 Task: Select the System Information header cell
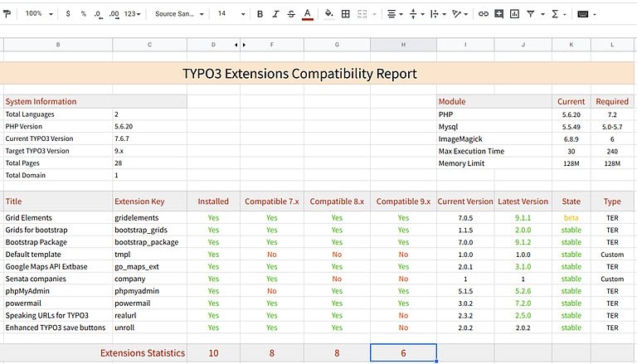pos(95,101)
